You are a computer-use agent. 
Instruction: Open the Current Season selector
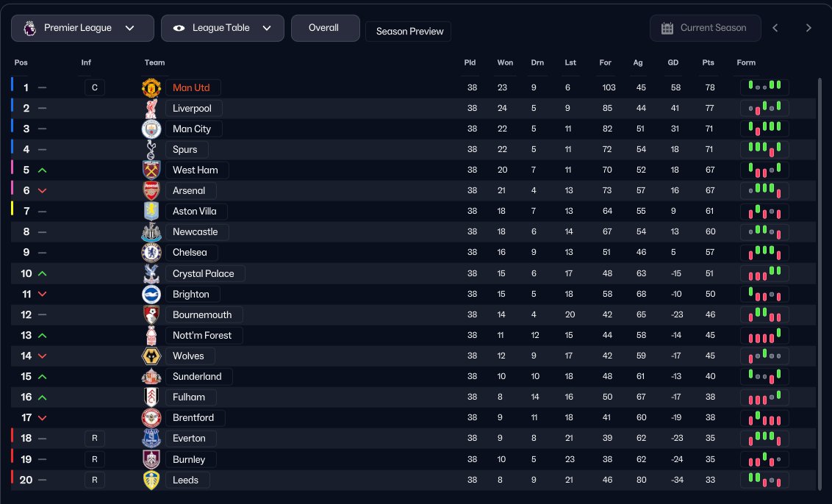click(705, 29)
